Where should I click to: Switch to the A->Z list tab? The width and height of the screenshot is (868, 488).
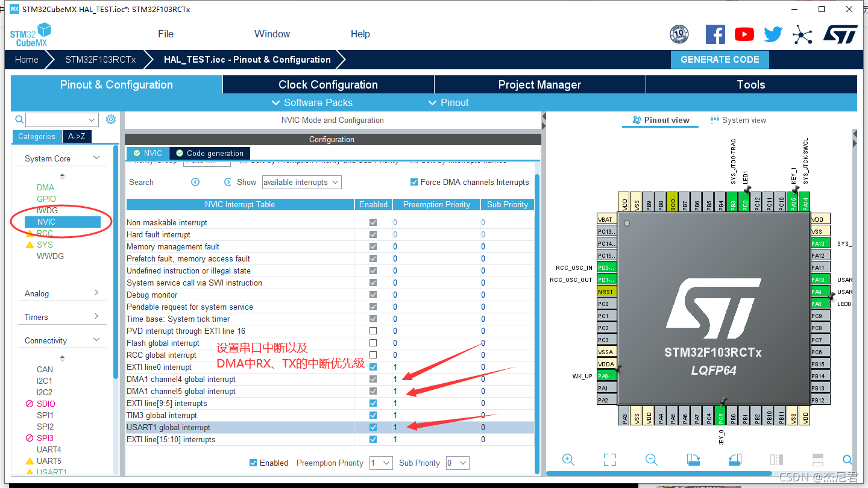coord(77,136)
